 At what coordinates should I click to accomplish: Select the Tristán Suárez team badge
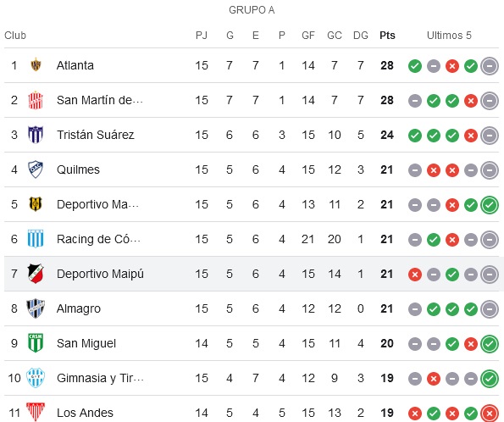coord(36,135)
